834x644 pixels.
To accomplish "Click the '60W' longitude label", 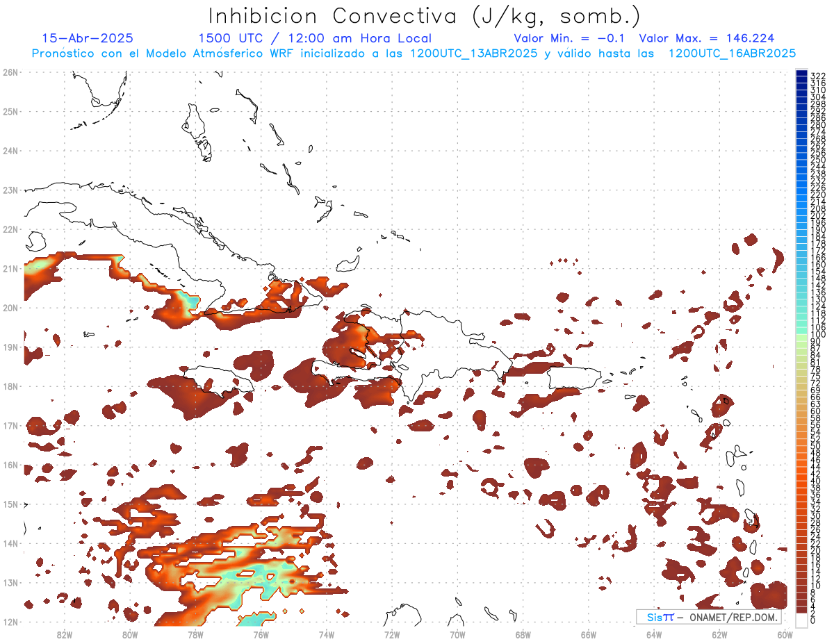I will click(785, 634).
